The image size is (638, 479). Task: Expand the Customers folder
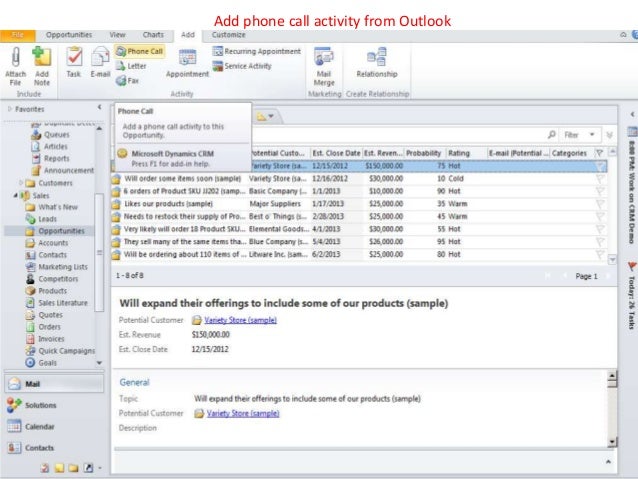(21, 183)
